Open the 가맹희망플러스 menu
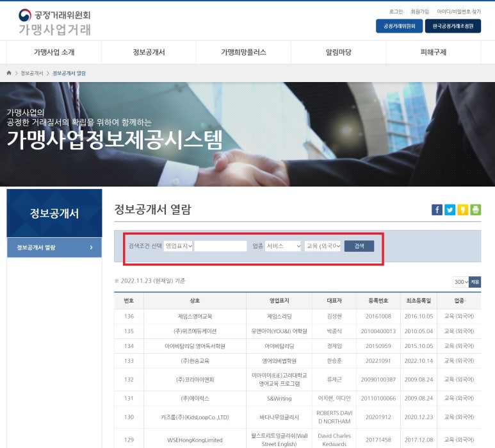 tap(243, 52)
